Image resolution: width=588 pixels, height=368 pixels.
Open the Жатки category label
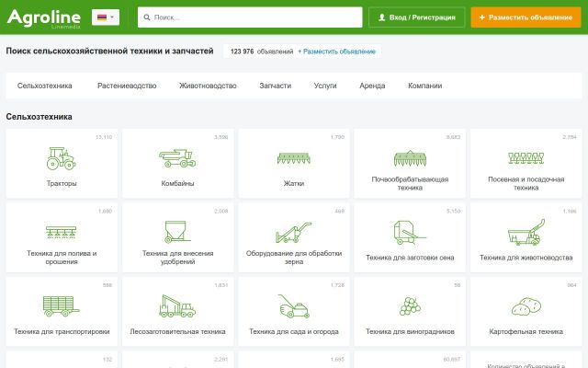click(x=294, y=183)
